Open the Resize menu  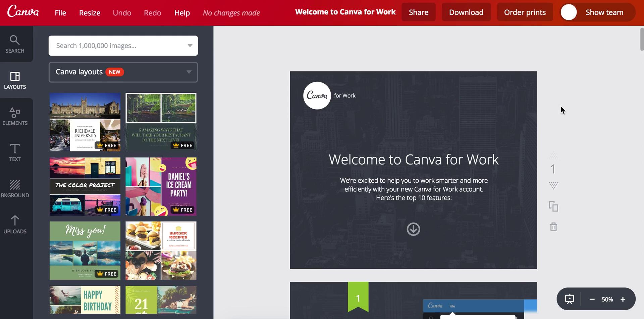tap(90, 13)
